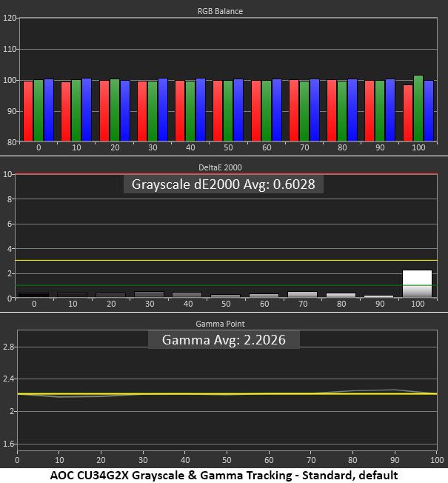Click the AOC CU34G2X caption text
The image size is (448, 483).
[224, 475]
